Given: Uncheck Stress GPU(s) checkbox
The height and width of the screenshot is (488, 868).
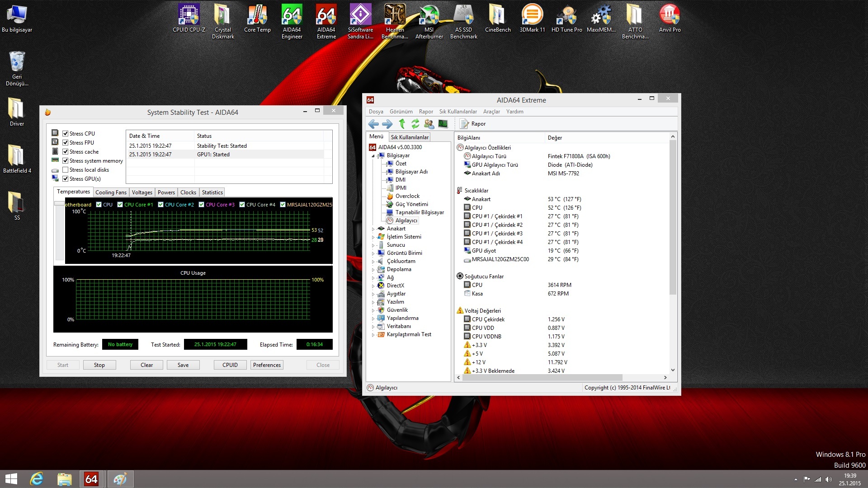Looking at the screenshot, I should pos(65,179).
